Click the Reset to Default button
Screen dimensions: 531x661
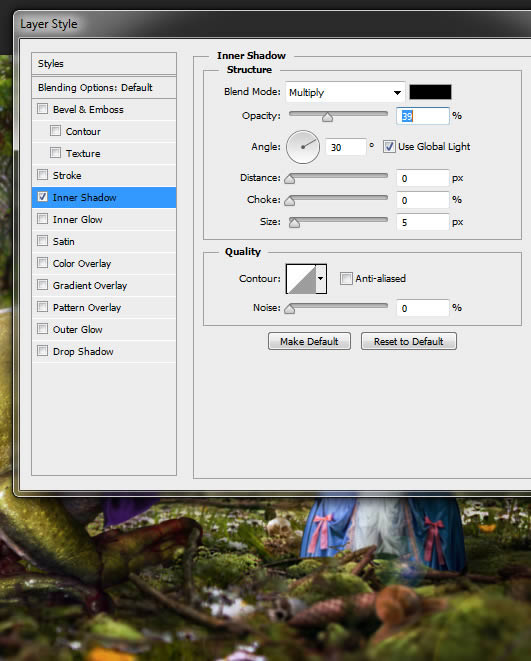coord(409,341)
